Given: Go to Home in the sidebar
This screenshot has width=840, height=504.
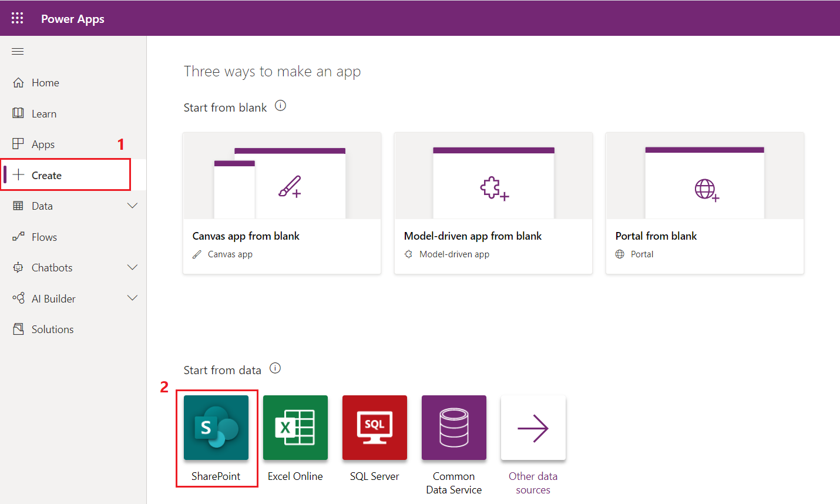Looking at the screenshot, I should pyautogui.click(x=45, y=83).
